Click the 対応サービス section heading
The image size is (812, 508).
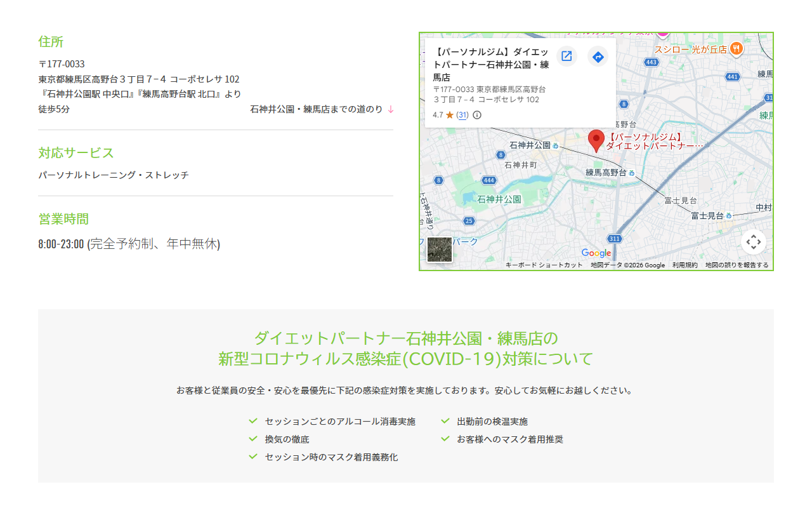coord(76,153)
